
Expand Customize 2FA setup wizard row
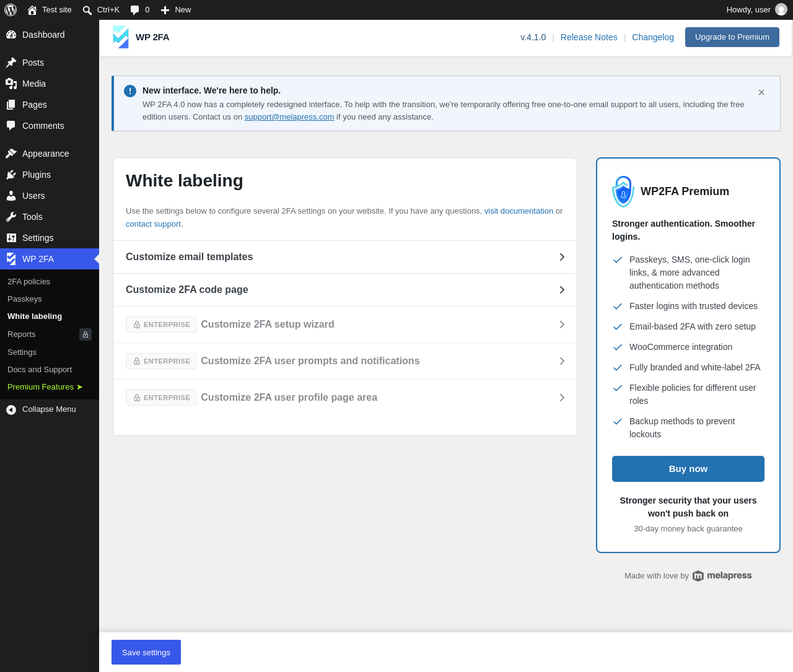pos(345,325)
